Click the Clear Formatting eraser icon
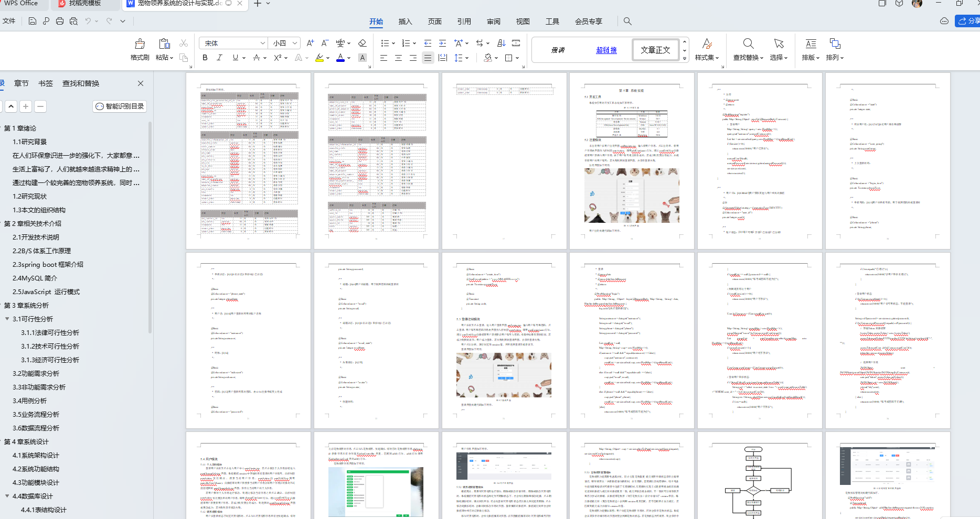Image resolution: width=980 pixels, height=519 pixels. 362,43
